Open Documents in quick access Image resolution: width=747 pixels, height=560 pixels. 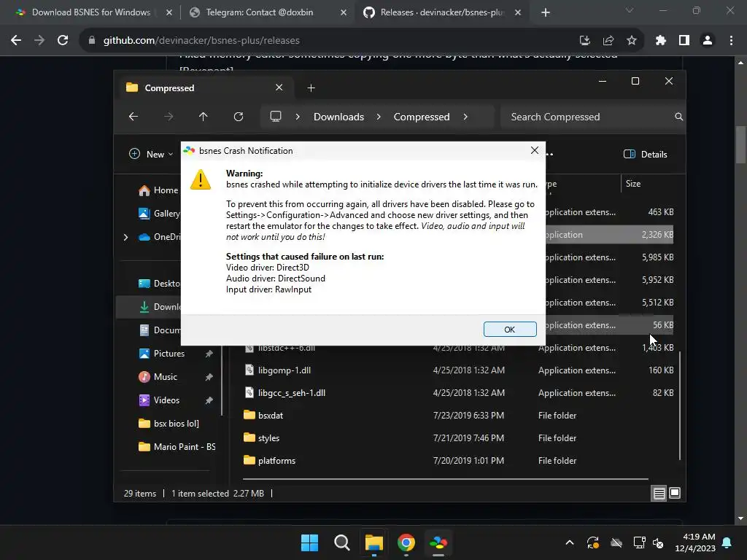(x=159, y=330)
